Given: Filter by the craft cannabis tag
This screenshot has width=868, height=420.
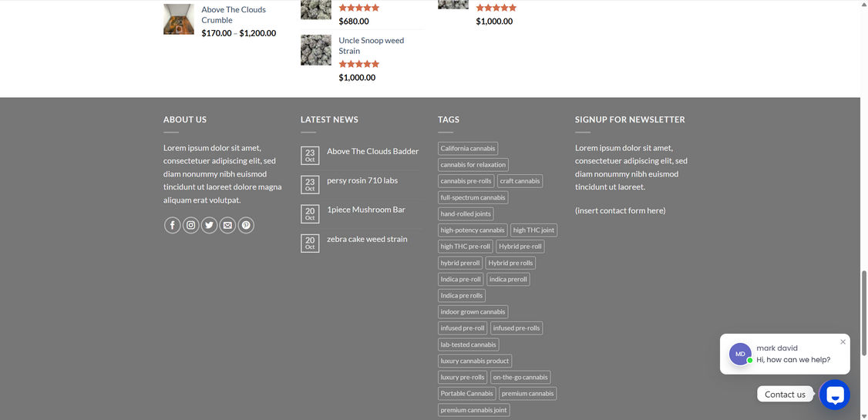Looking at the screenshot, I should [520, 181].
